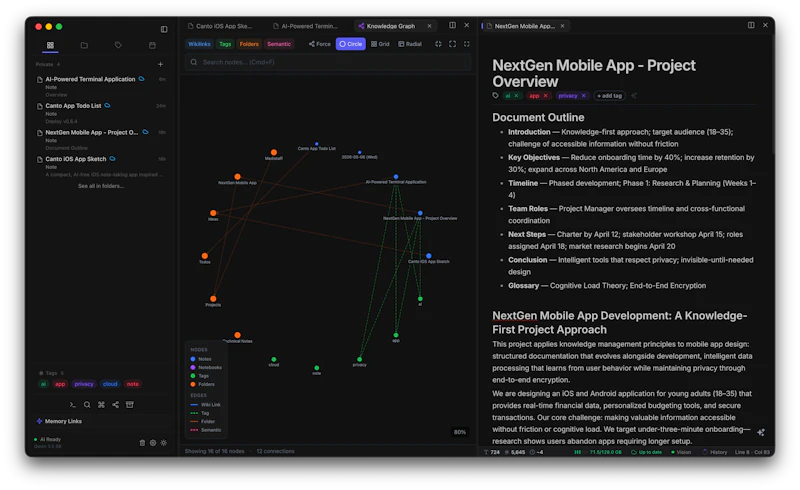
Task: Close the Knowledge Graph tab
Action: 429,26
